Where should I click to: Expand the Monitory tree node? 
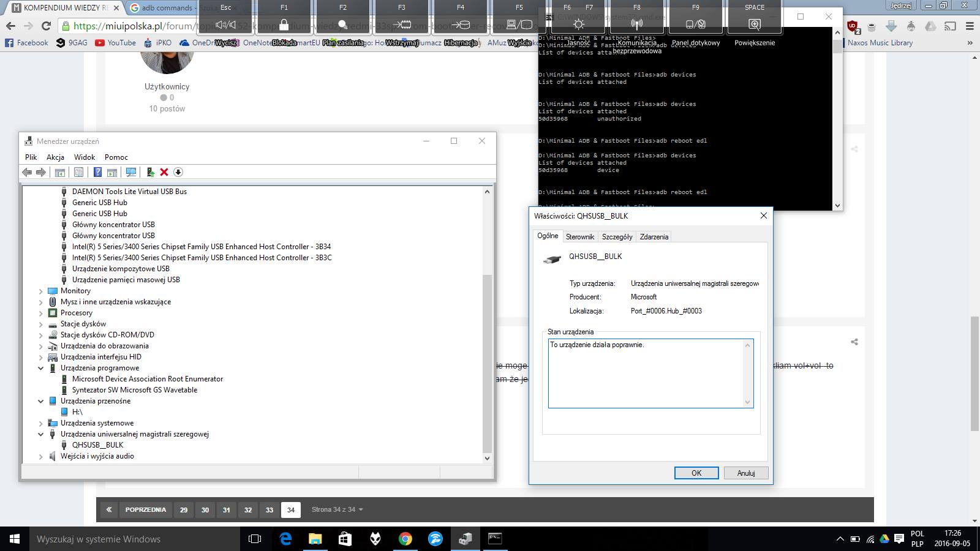(x=41, y=291)
